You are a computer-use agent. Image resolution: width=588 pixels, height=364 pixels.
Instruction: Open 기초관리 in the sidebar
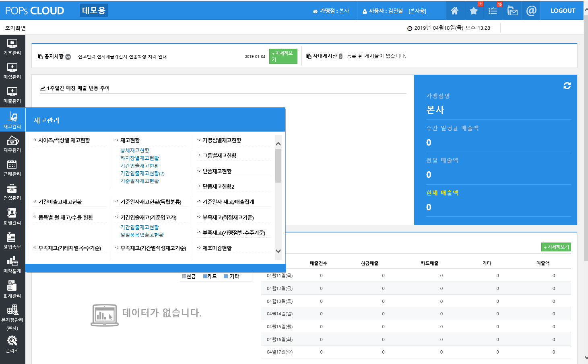tap(12, 47)
